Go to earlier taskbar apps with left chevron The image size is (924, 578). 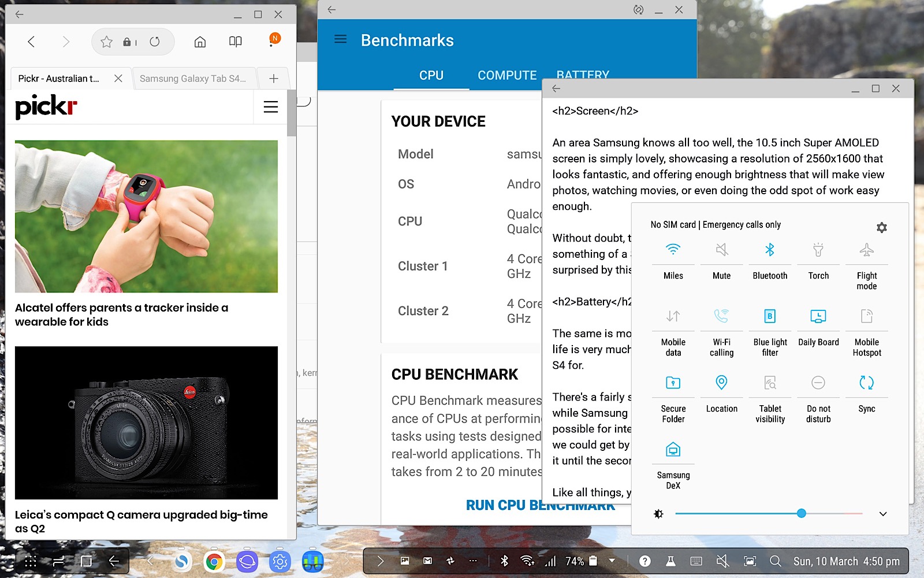pos(150,561)
